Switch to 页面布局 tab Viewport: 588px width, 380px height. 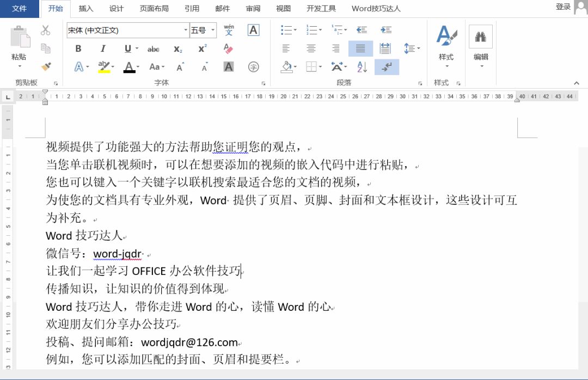[x=154, y=9]
